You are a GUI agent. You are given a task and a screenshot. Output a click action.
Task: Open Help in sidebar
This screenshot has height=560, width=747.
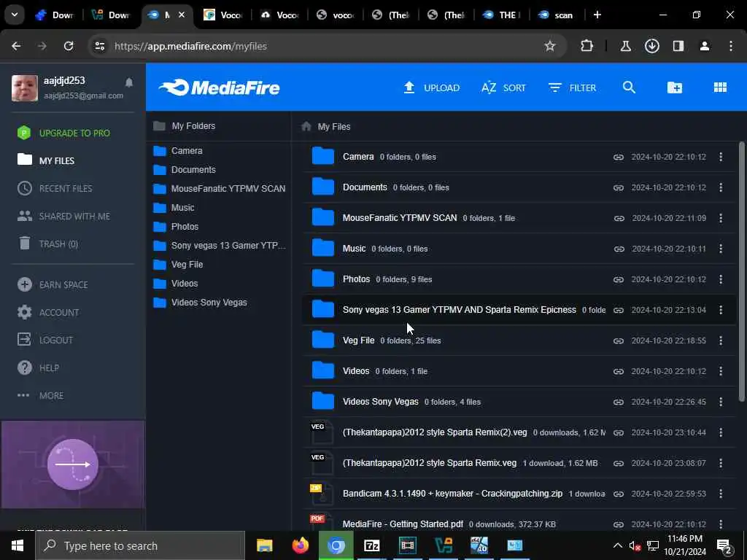[38, 367]
